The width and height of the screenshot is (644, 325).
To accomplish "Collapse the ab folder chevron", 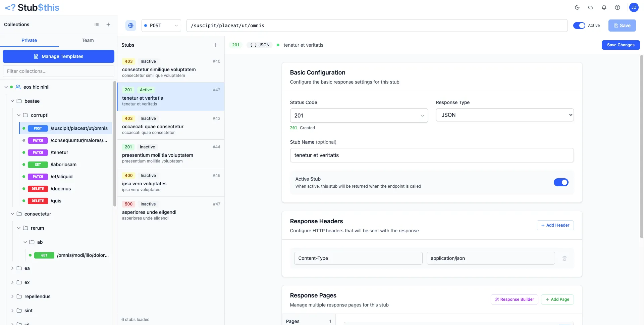I will click(x=25, y=242).
